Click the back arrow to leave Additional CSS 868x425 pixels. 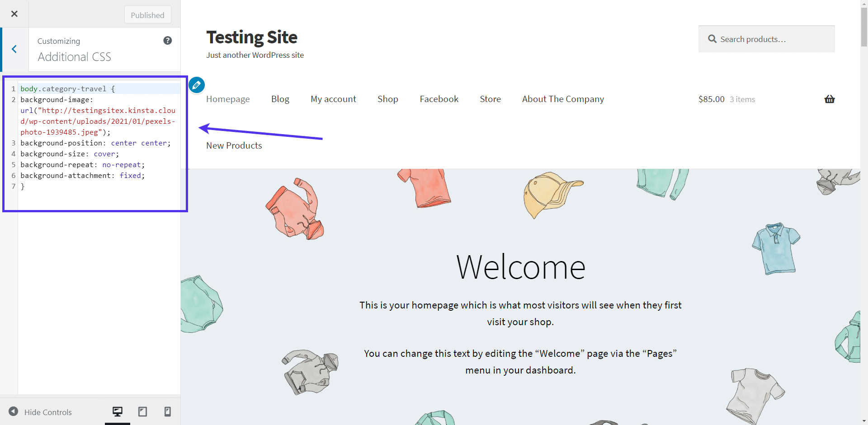(14, 49)
